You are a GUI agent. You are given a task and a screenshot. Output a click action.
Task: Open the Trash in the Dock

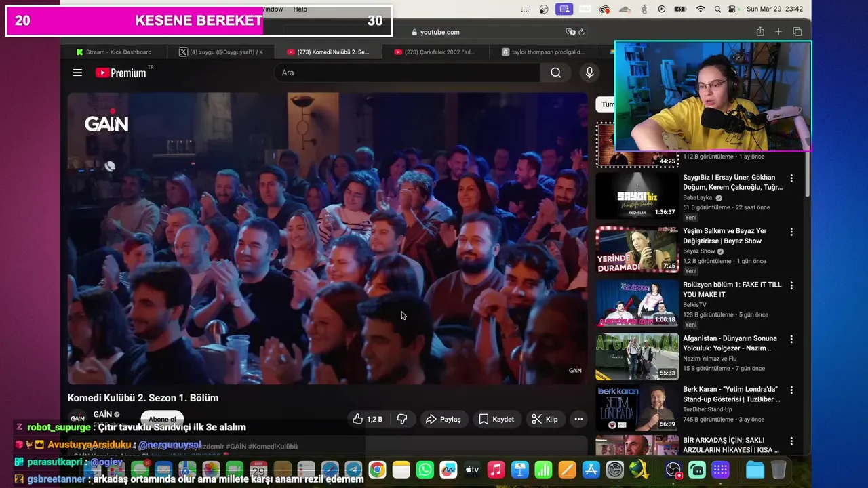[x=778, y=470]
